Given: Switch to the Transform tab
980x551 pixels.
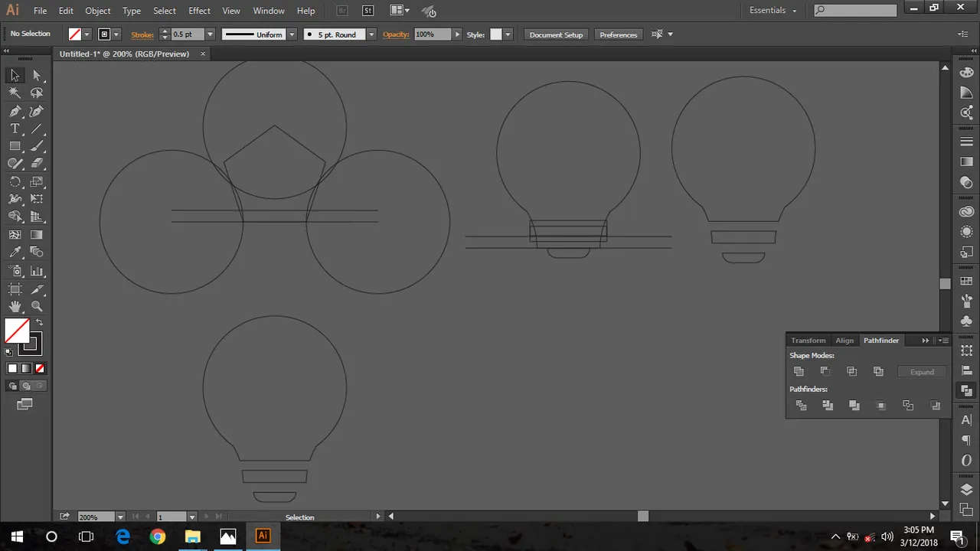Looking at the screenshot, I should pos(808,341).
